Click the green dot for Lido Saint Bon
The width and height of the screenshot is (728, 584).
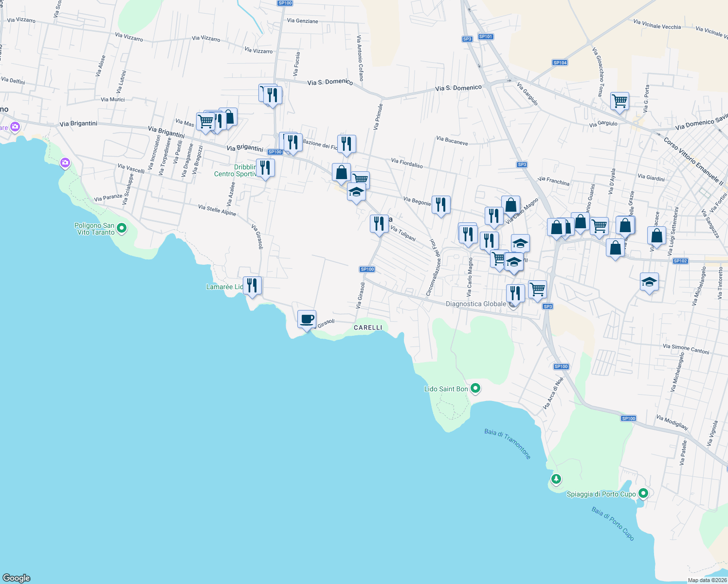[475, 389]
